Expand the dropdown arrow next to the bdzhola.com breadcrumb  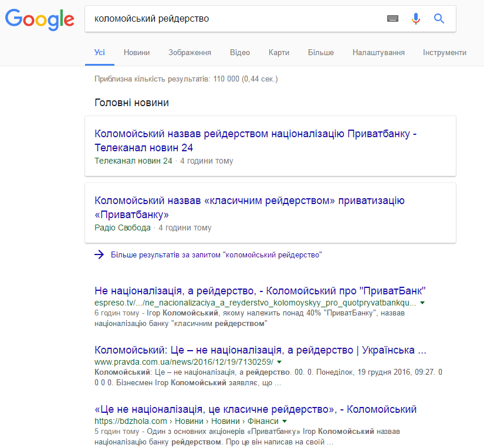(x=285, y=421)
